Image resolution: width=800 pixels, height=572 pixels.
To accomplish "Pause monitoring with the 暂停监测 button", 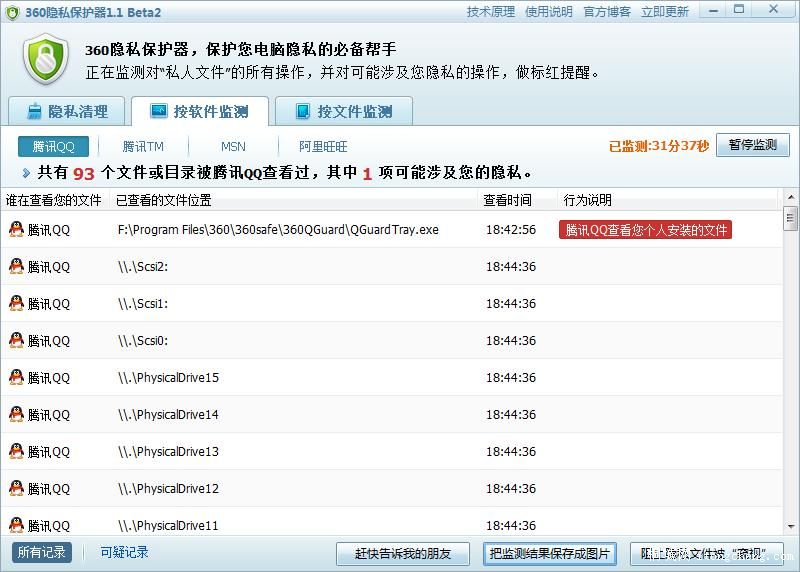I will [752, 145].
